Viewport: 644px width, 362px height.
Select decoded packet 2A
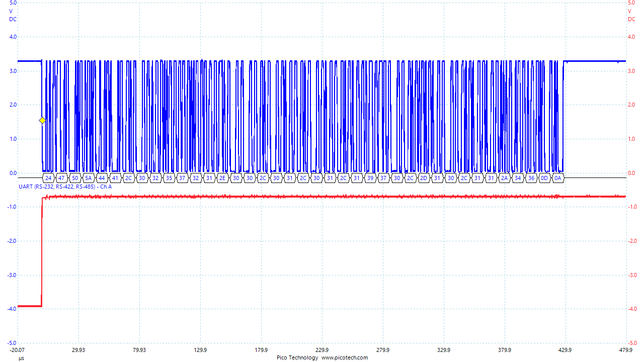coord(504,178)
